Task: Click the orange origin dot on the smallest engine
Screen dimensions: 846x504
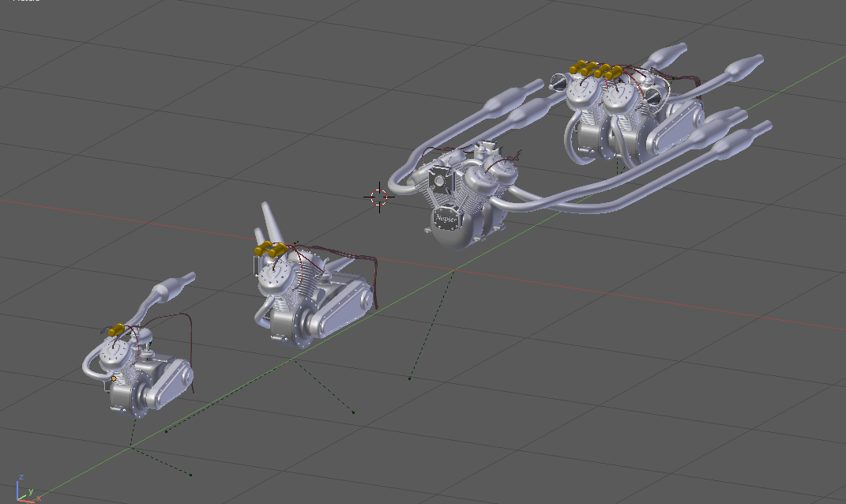Action: click(x=114, y=379)
